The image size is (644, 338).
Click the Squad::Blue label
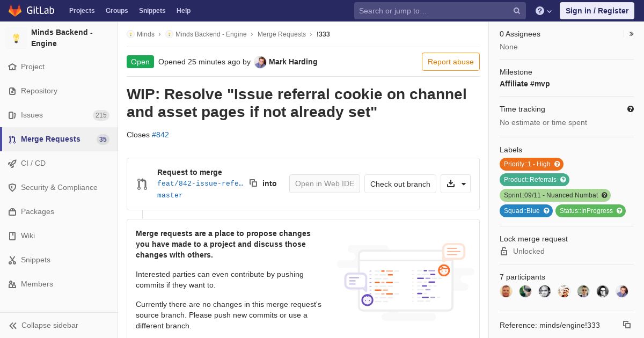[x=526, y=211]
